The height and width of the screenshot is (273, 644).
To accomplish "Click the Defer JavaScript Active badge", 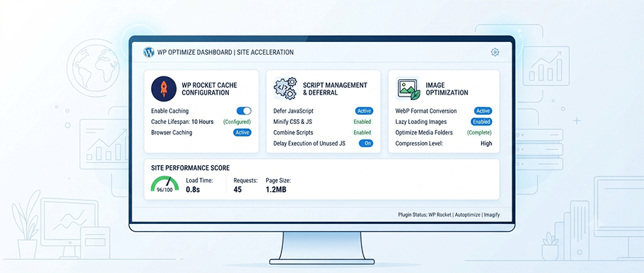I will (364, 111).
